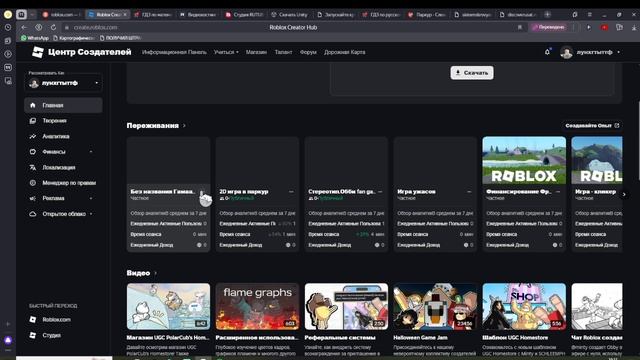
Task: Click the Переведено translate button
Action: pos(549,27)
